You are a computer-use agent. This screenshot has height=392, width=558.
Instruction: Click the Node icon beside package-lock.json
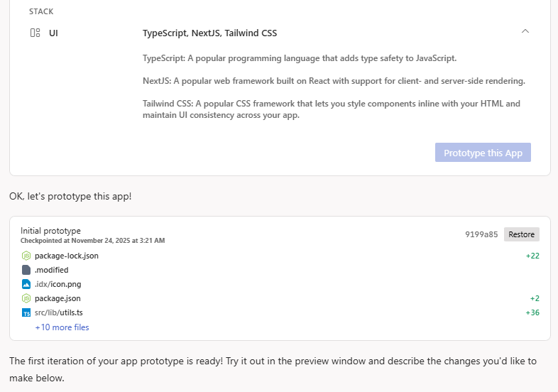(26, 256)
